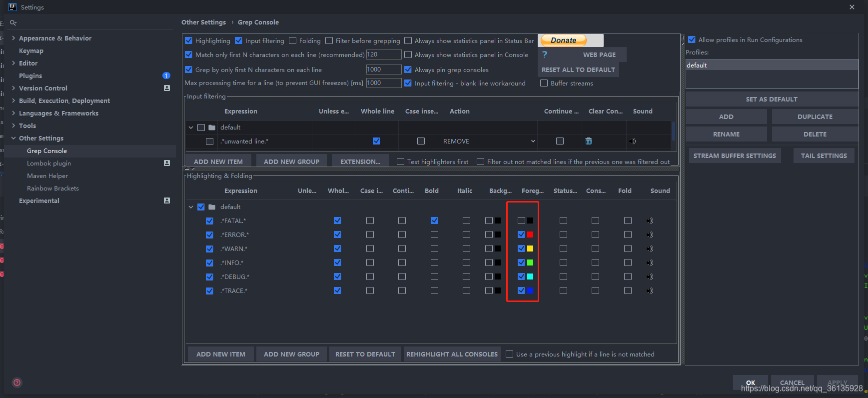Open the Plugins settings page
The height and width of the screenshot is (398, 868).
(30, 75)
